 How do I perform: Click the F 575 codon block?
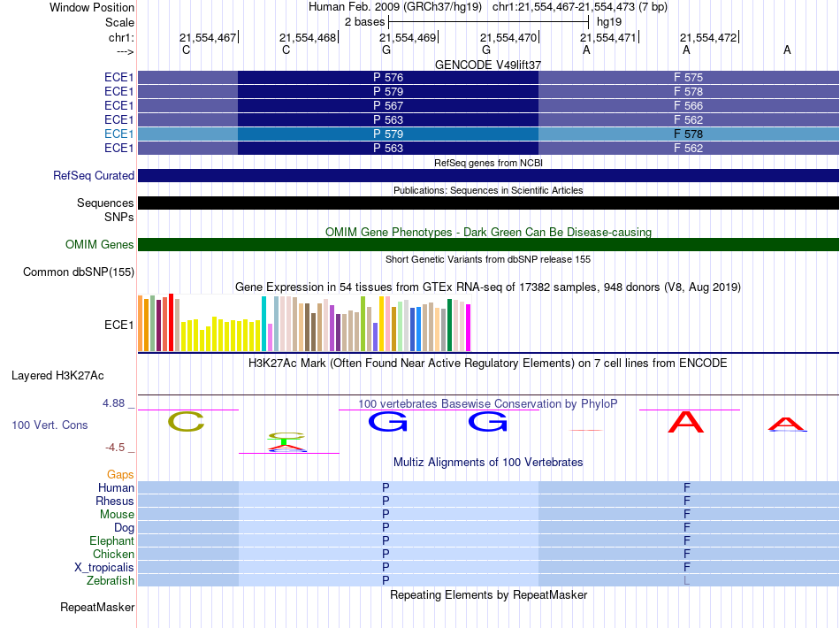(689, 78)
